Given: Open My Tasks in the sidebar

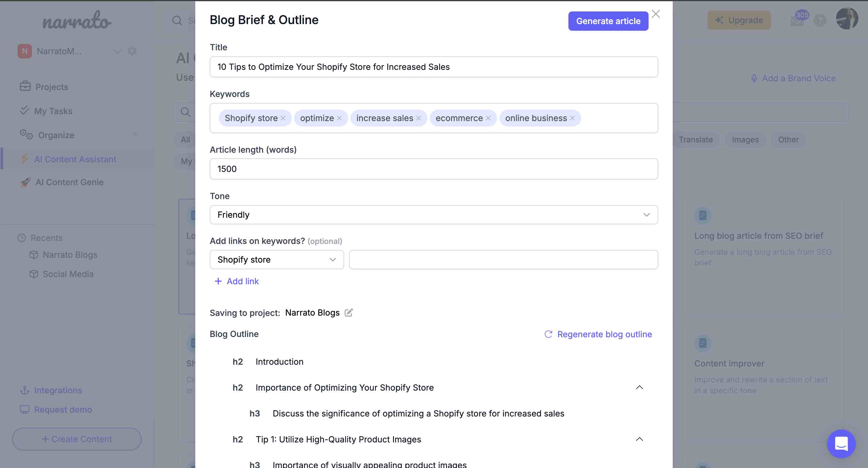Looking at the screenshot, I should (53, 111).
